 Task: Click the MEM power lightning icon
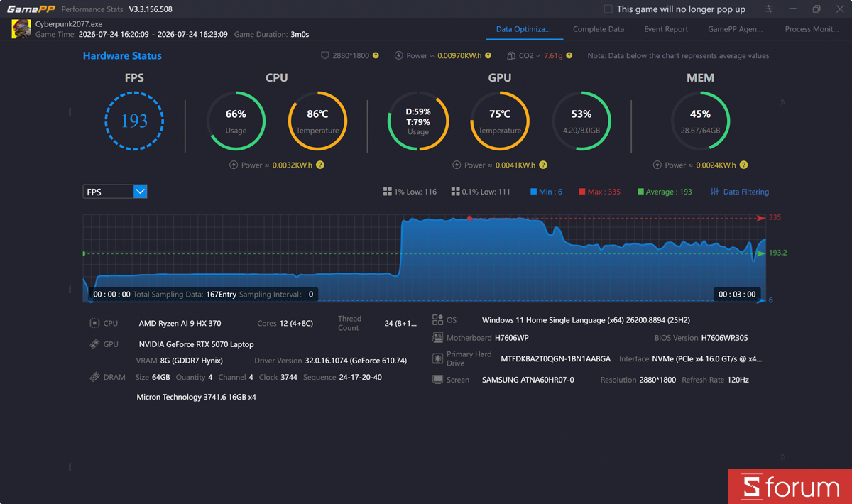tap(657, 165)
